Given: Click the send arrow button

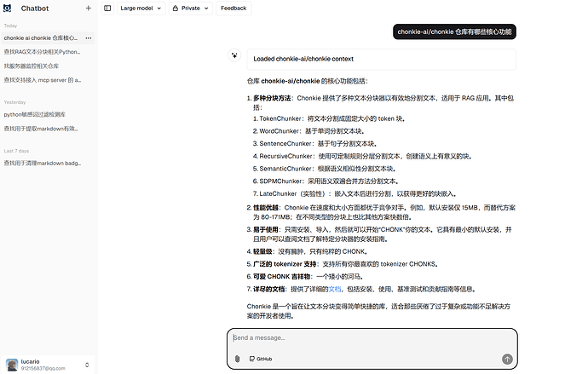Looking at the screenshot, I should click(x=507, y=359).
